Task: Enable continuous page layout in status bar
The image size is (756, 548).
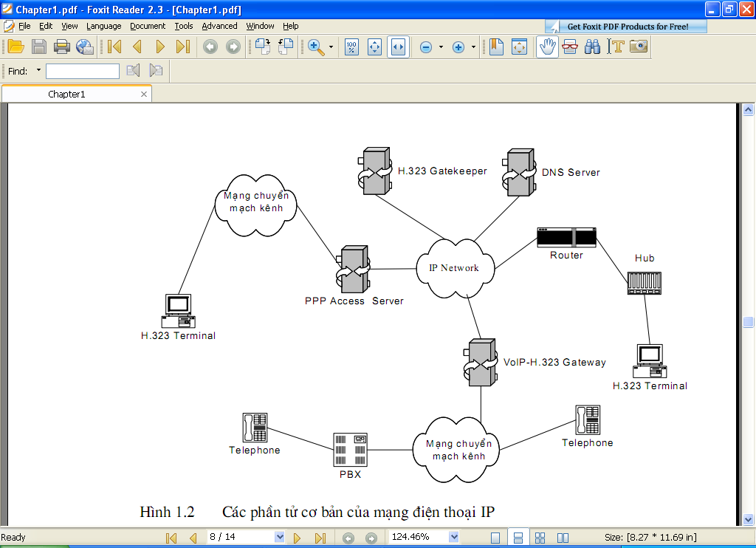Action: pyautogui.click(x=518, y=538)
